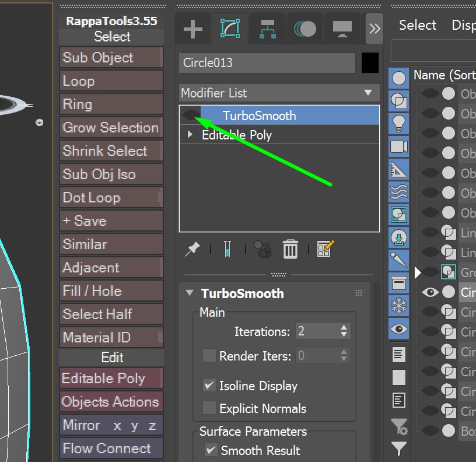
Task: Toggle Display Groups filter icon
Action: (399, 215)
